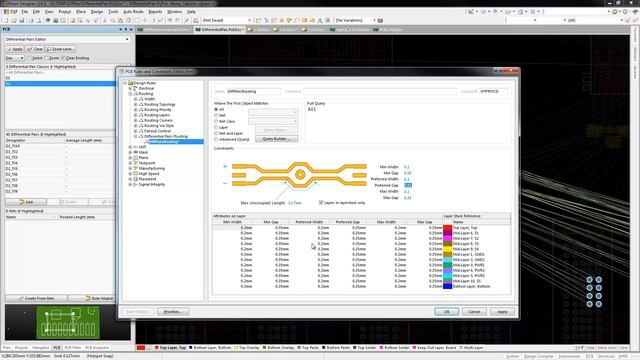Click the Open folder toolbar icon
The width and height of the screenshot is (640, 360).
coord(13,20)
